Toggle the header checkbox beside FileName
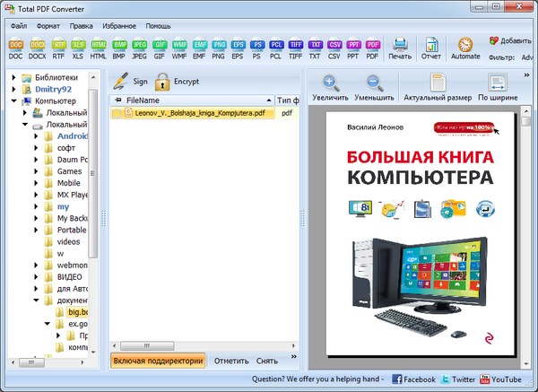Image resolution: width=538 pixels, height=392 pixels. click(117, 100)
